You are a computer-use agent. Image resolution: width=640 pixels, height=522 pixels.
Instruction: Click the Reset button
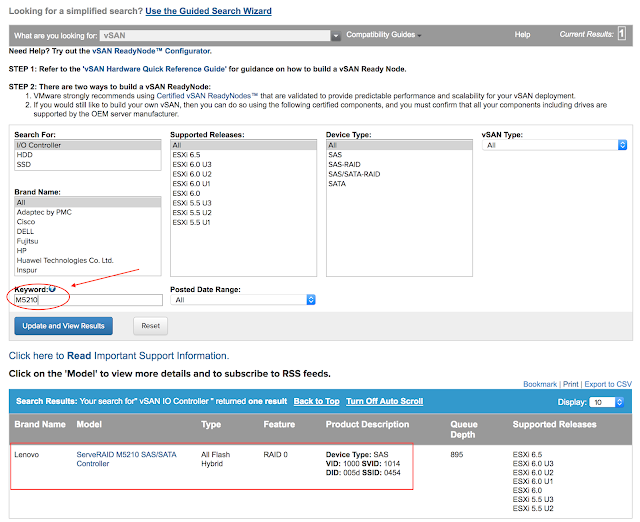tap(150, 326)
